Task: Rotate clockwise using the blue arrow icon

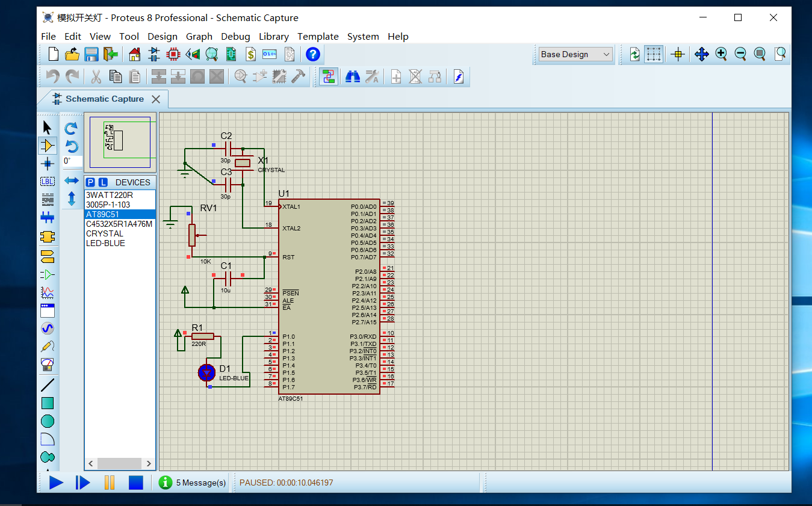Action: [71, 128]
